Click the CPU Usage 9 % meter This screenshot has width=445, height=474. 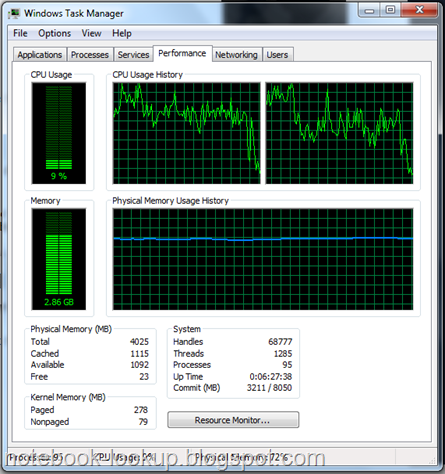59,133
